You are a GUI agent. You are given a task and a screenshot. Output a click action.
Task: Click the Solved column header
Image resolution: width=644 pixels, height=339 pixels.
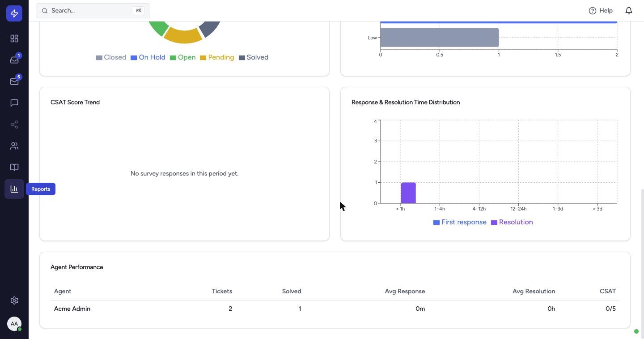point(292,292)
